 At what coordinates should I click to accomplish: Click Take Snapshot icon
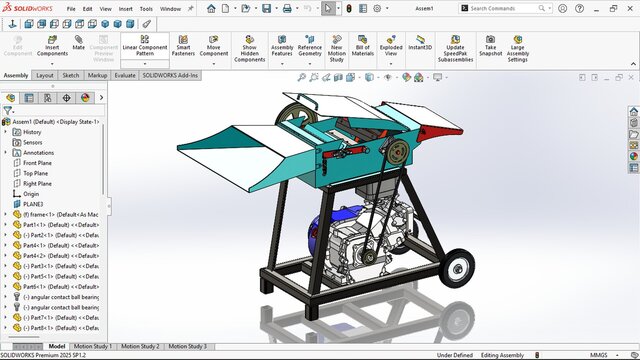tap(491, 40)
